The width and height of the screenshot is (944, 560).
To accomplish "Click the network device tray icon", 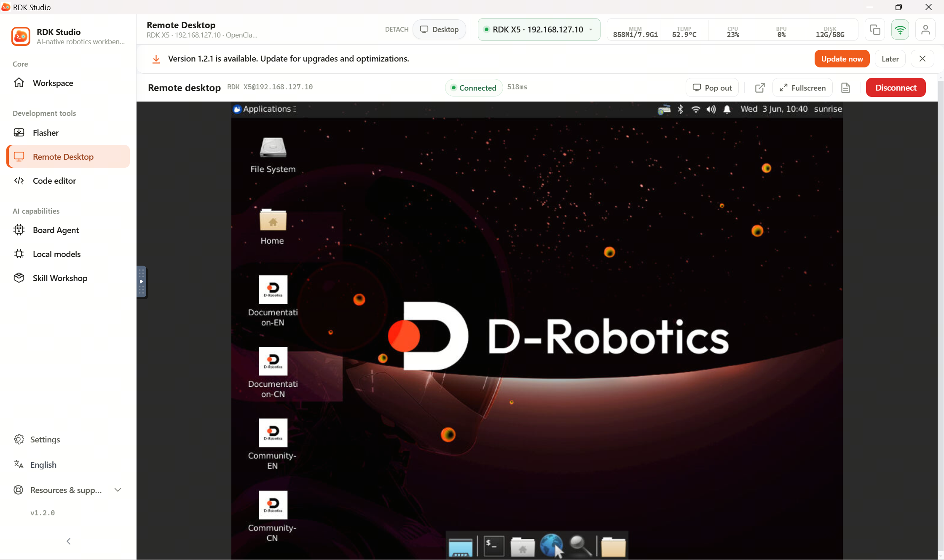I will tap(664, 110).
